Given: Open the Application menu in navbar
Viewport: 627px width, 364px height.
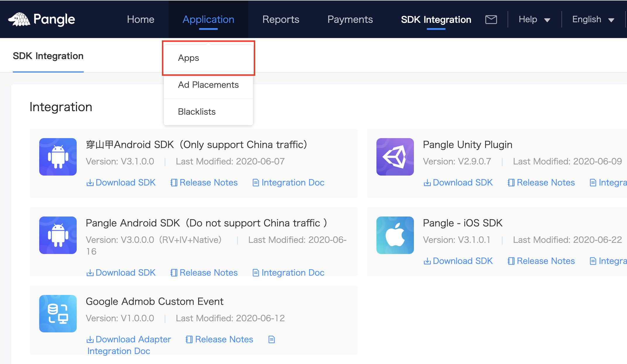Looking at the screenshot, I should click(208, 19).
